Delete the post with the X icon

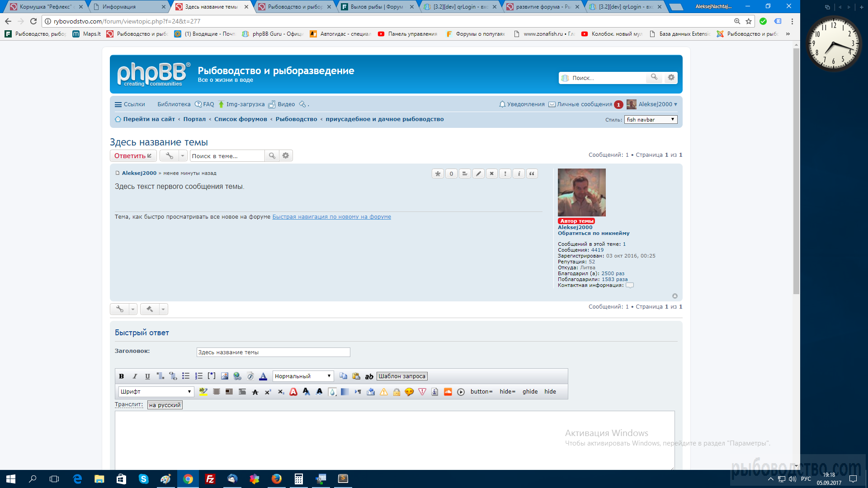tap(492, 174)
